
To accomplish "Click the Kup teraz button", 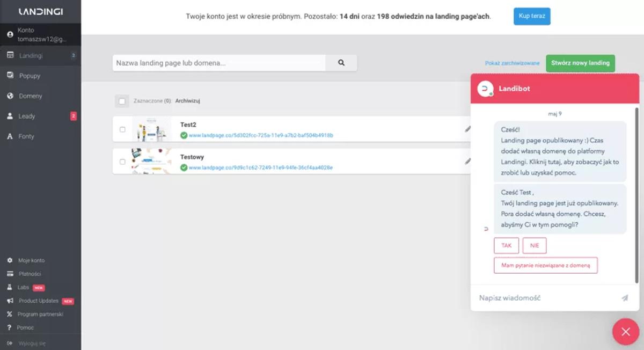I will pos(532,16).
